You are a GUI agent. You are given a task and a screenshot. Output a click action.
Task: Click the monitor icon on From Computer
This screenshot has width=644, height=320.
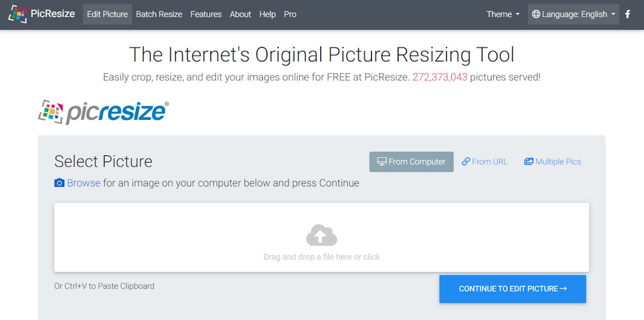pyautogui.click(x=382, y=162)
